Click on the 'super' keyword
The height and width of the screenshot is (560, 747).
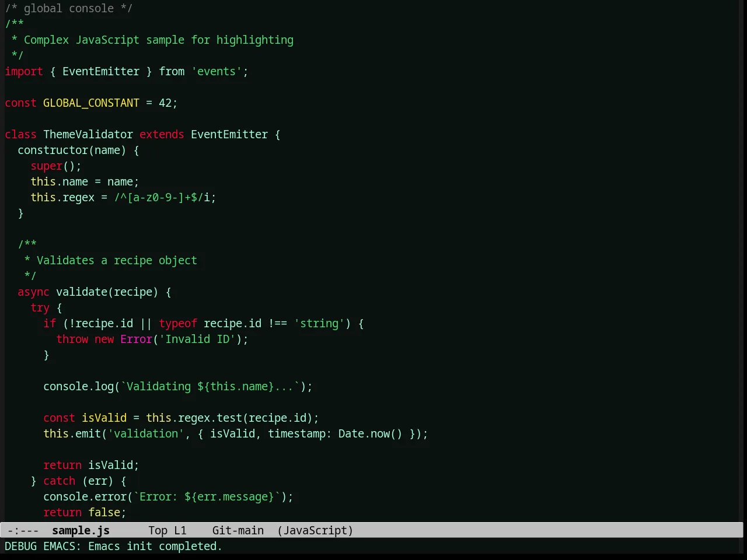(x=46, y=166)
